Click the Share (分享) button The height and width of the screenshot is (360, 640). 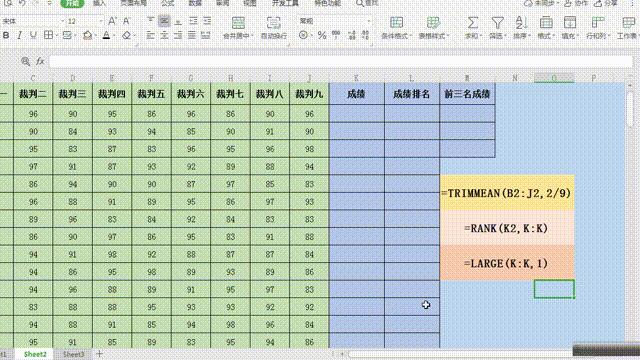tap(606, 3)
